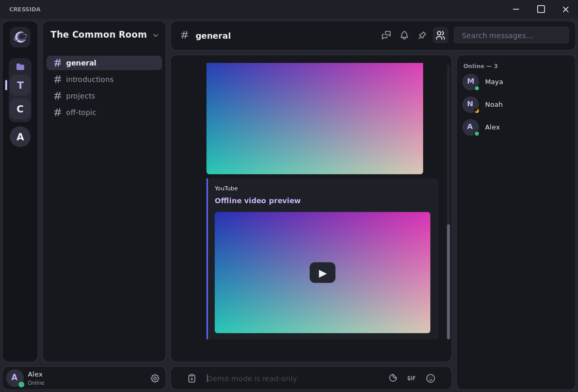Select the C server icon
This screenshot has width=578, height=392.
coord(20,109)
